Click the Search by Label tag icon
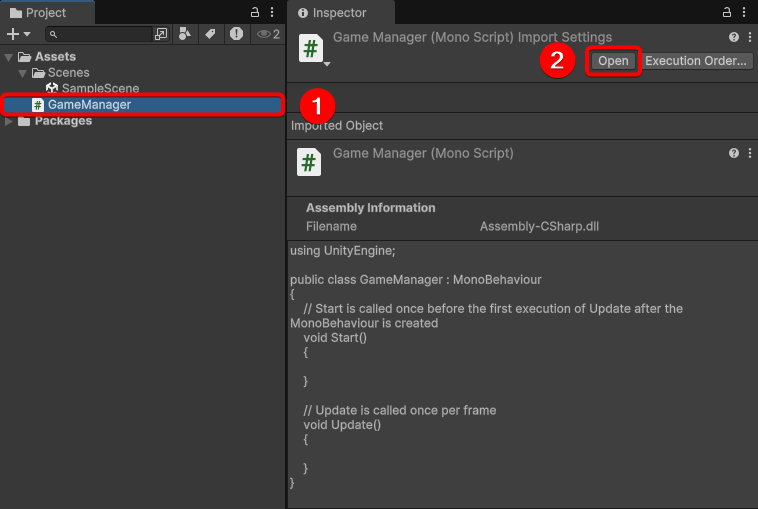Viewport: 758px width, 509px height. 210,34
